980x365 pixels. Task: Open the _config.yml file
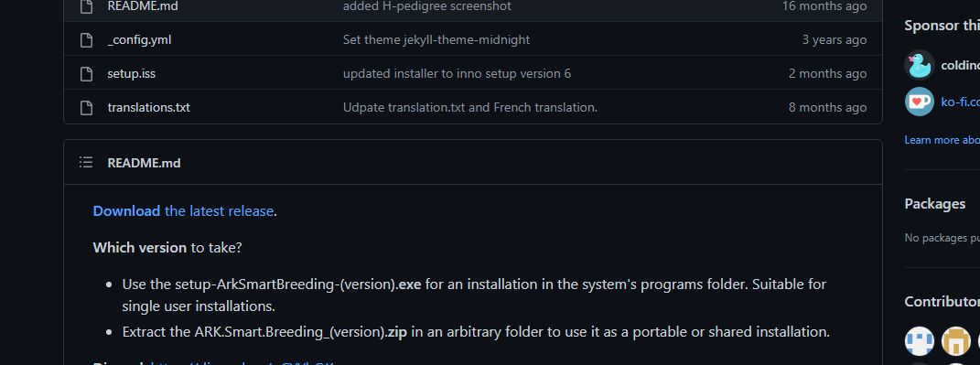point(139,40)
